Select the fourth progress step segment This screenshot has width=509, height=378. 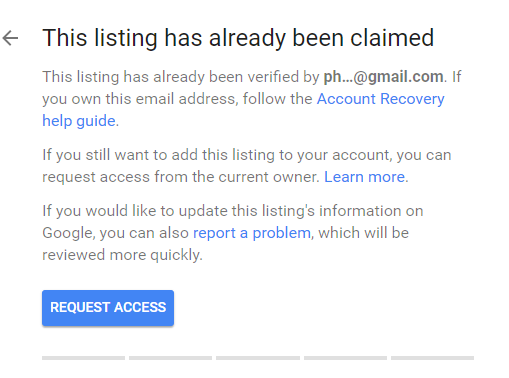[x=345, y=358]
